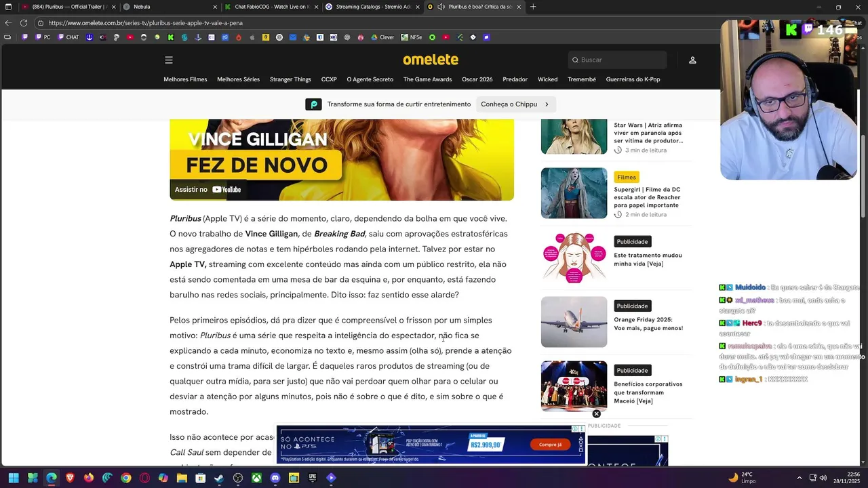Open Stremio from taskbar

[331, 478]
